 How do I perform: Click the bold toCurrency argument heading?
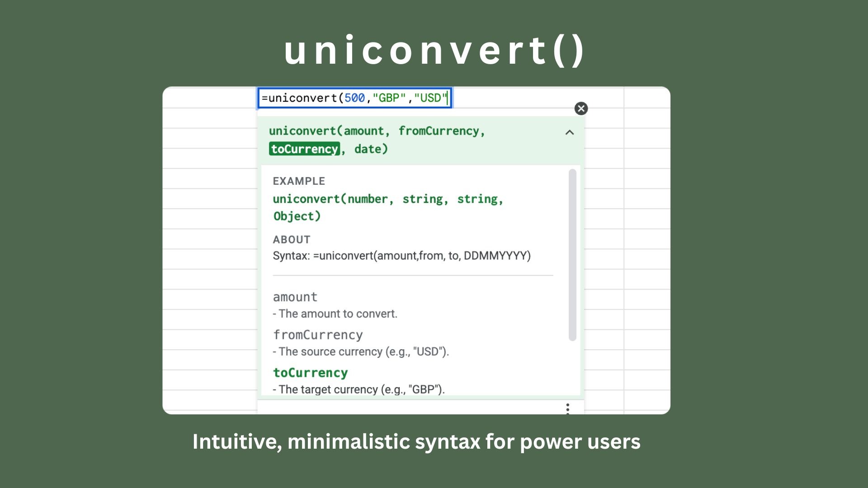[x=310, y=373]
